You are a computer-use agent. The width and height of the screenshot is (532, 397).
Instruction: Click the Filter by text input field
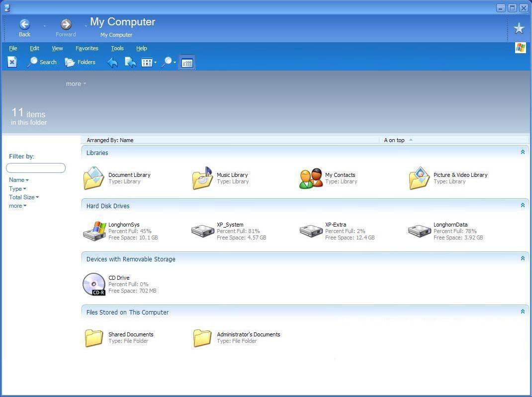(36, 168)
